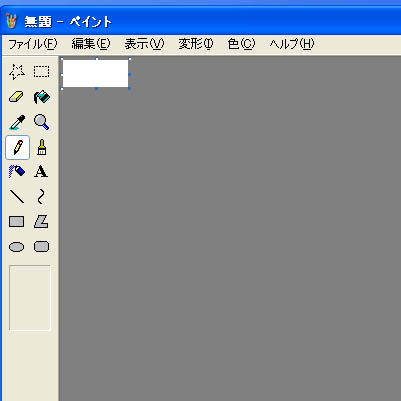Screen dimensions: 401x401
Task: Choose the Rounded Rectangle tool
Action: (42, 247)
